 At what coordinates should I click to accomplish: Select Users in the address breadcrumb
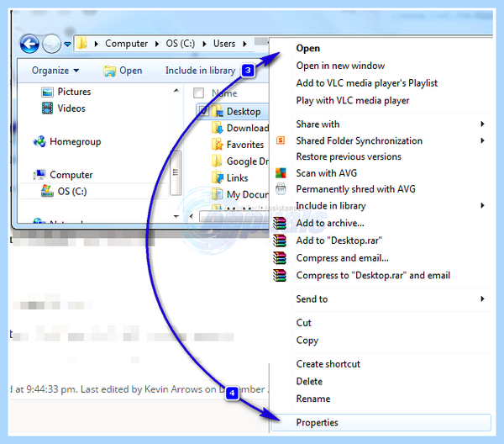tap(224, 44)
